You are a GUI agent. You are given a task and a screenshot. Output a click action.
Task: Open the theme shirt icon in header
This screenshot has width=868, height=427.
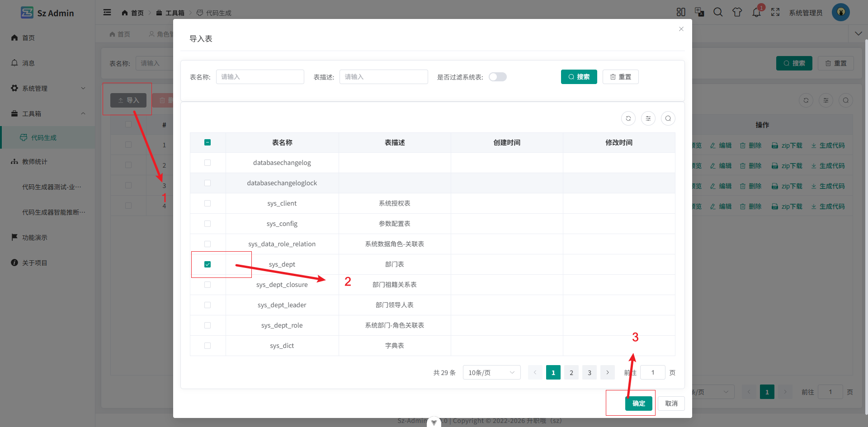click(x=737, y=12)
